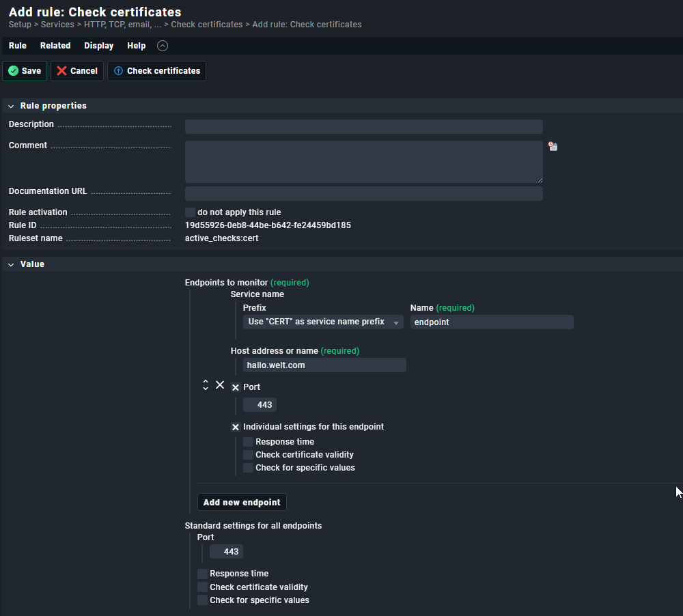Click the Check certificates up-arrow icon
Image resolution: width=683 pixels, height=616 pixels.
(x=119, y=71)
